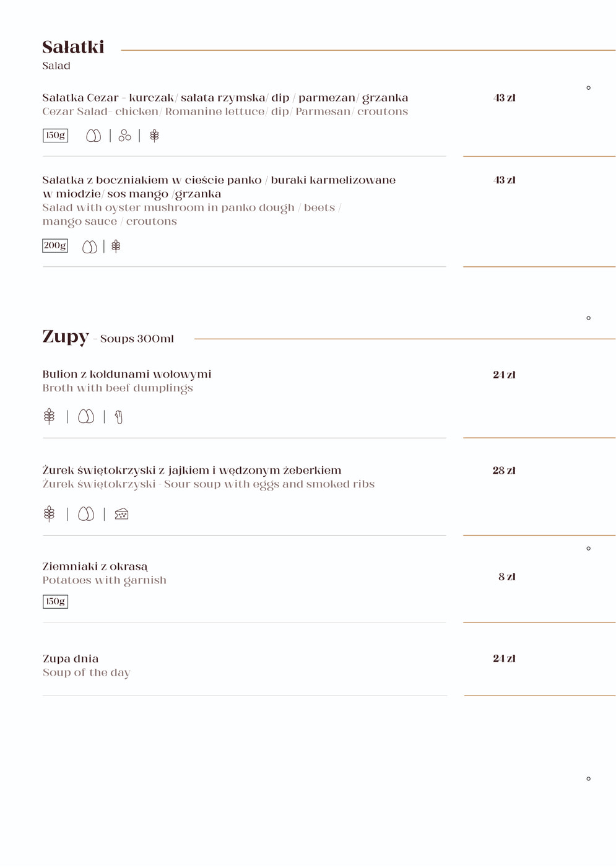Click the Sałatki section heading

[73, 47]
